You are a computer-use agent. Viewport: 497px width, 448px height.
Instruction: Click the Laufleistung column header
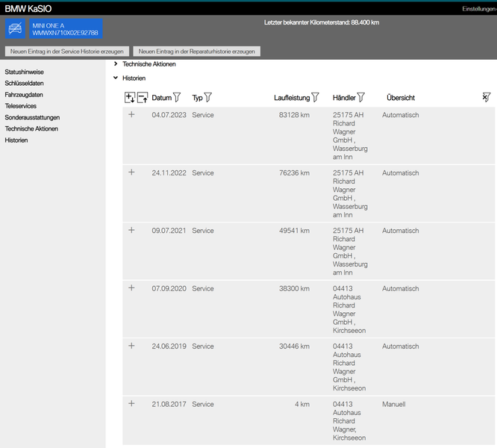pyautogui.click(x=292, y=98)
